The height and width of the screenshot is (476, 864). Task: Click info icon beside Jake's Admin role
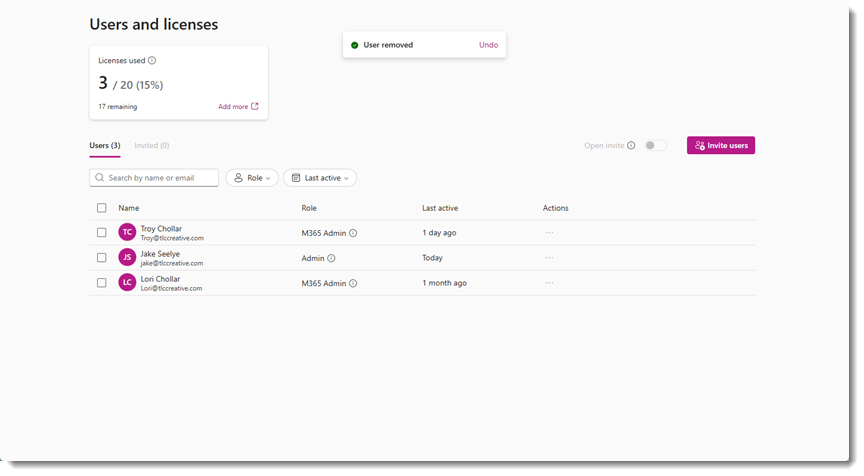pos(331,258)
